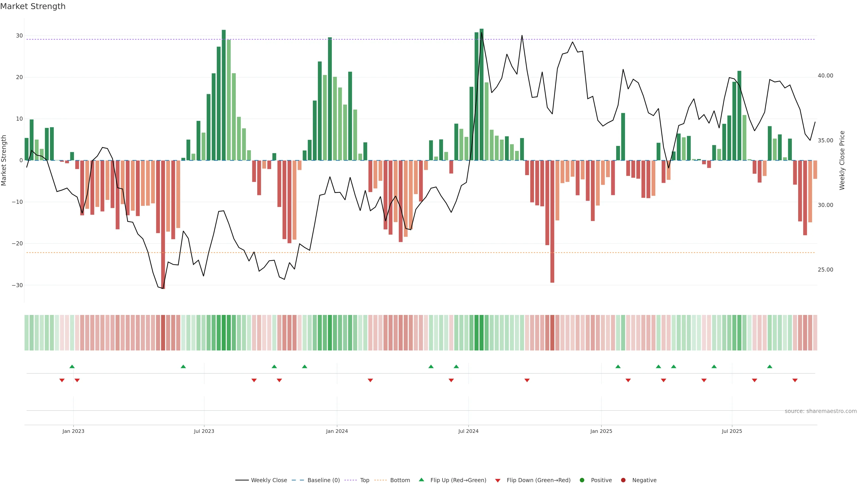This screenshot has height=488, width=868.
Task: Click the leftmost red flip-down triangle marker
Action: pos(62,380)
